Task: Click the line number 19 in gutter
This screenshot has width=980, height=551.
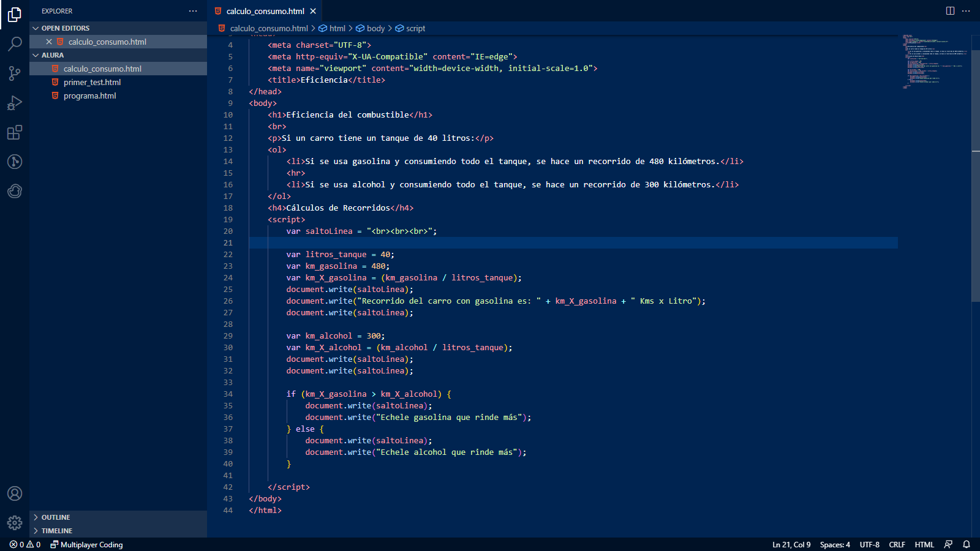Action: point(228,219)
